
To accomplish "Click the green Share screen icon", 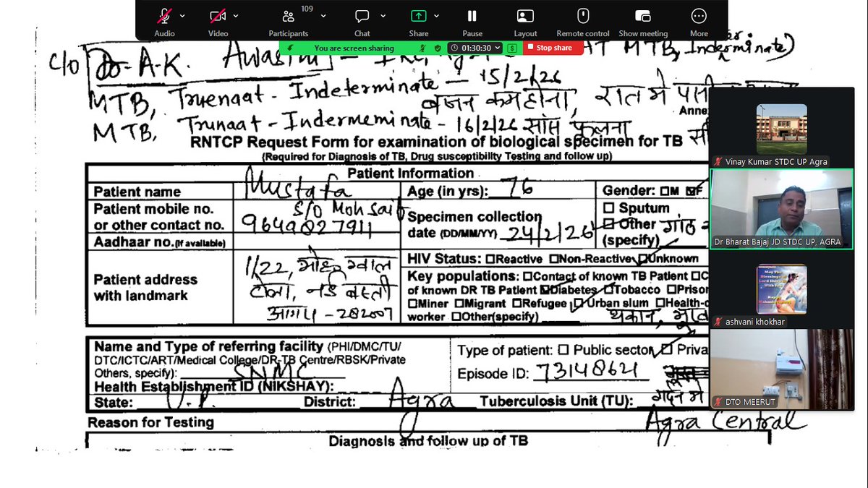I will [x=418, y=16].
